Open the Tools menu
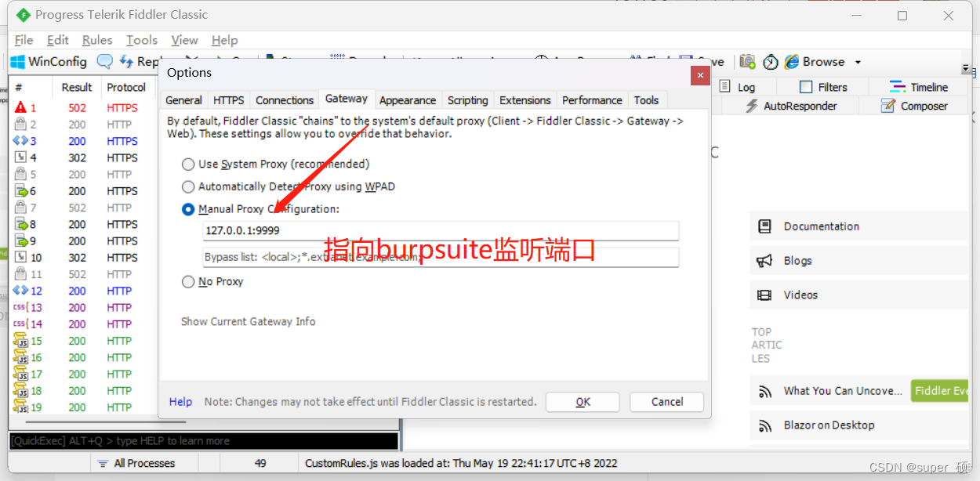 [x=142, y=40]
